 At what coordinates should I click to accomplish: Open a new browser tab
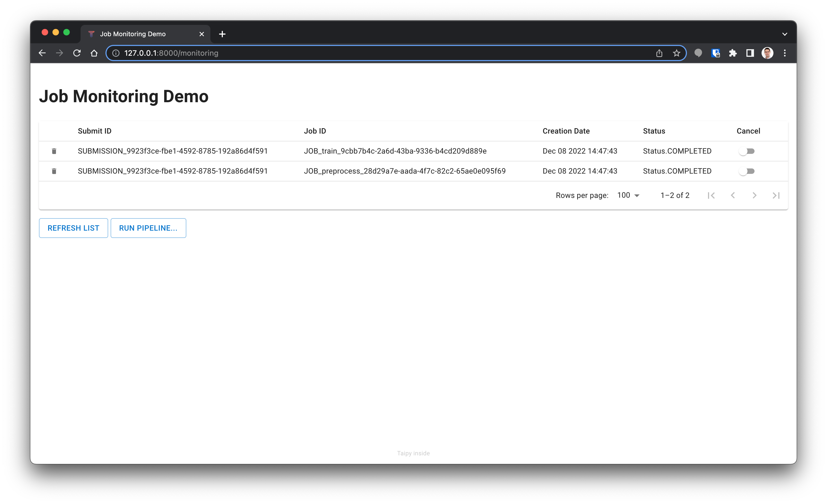click(x=222, y=34)
